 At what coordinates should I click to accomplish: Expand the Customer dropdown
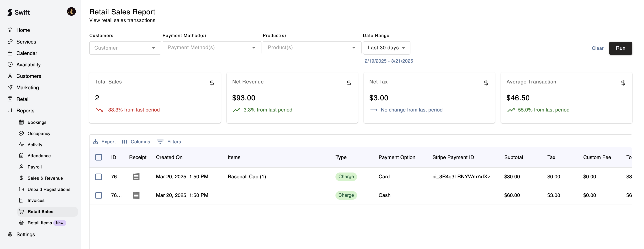125,48
